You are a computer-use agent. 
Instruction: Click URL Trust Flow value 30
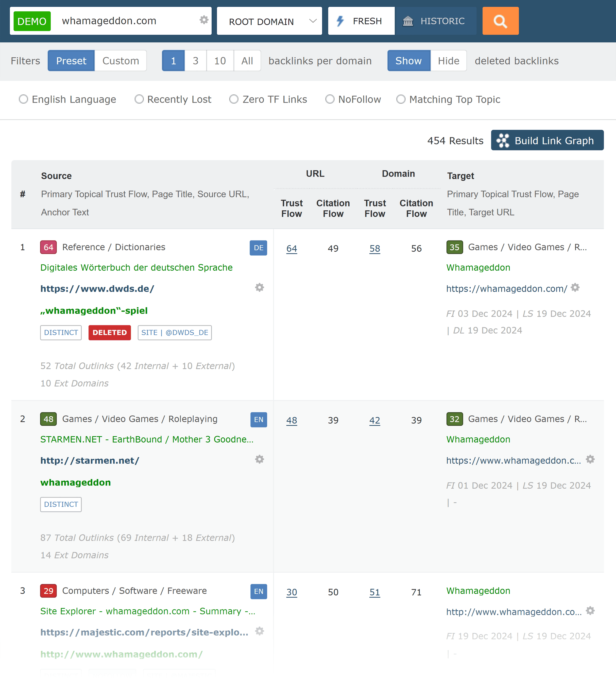click(292, 592)
